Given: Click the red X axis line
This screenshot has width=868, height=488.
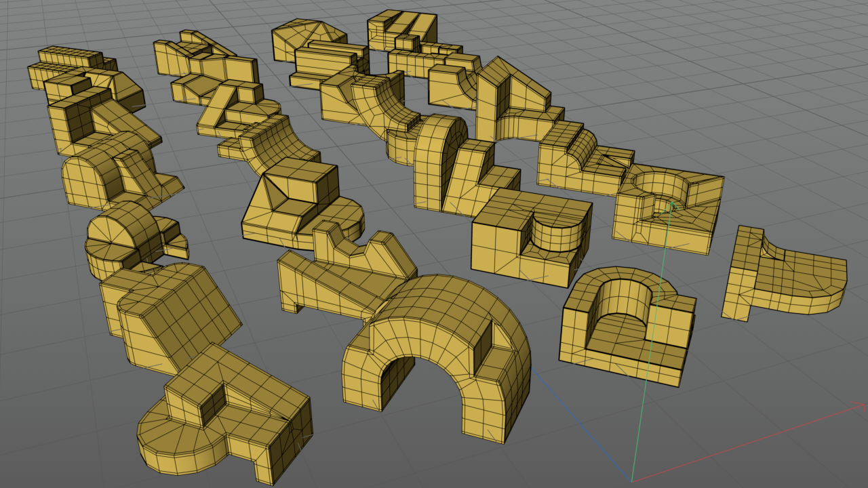Looking at the screenshot, I should 749,442.
